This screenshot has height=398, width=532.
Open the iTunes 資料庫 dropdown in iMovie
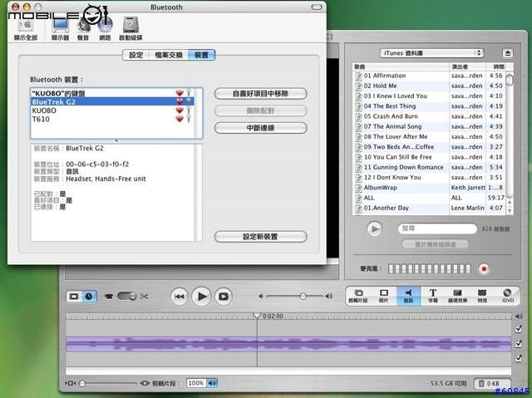(431, 53)
